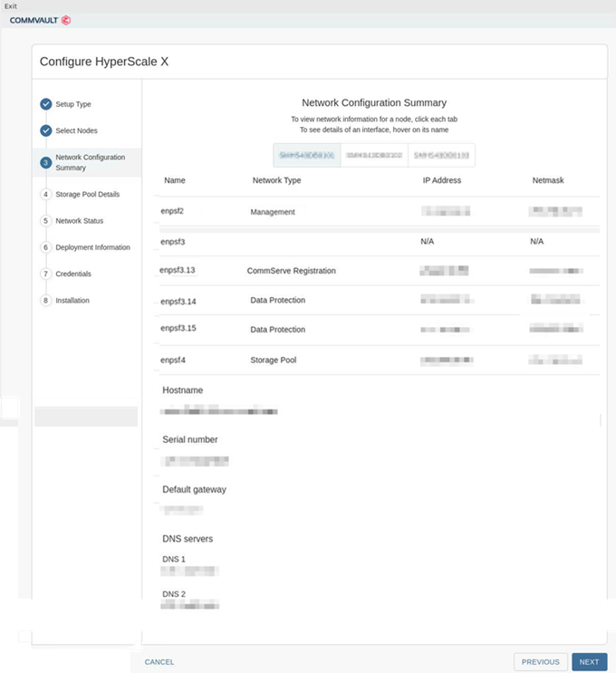Click the enpsf2 interface name
Screen dimensions: 616x673
click(172, 211)
